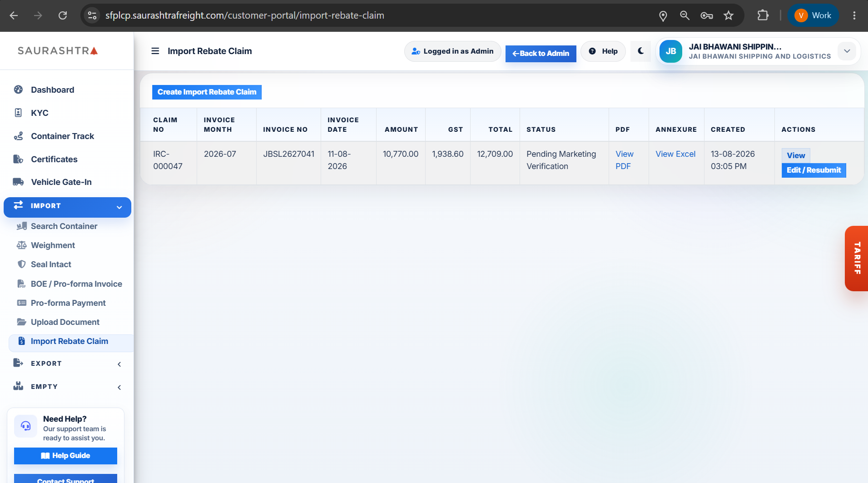Viewport: 868px width, 483px height.
Task: Open View Excel annexure link
Action: pyautogui.click(x=675, y=154)
